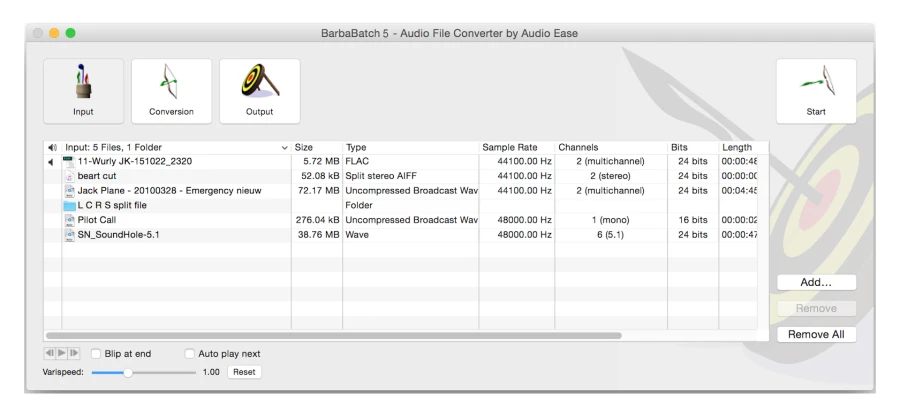This screenshot has height=416, width=900.
Task: Sort by the Type column header
Action: click(x=410, y=147)
